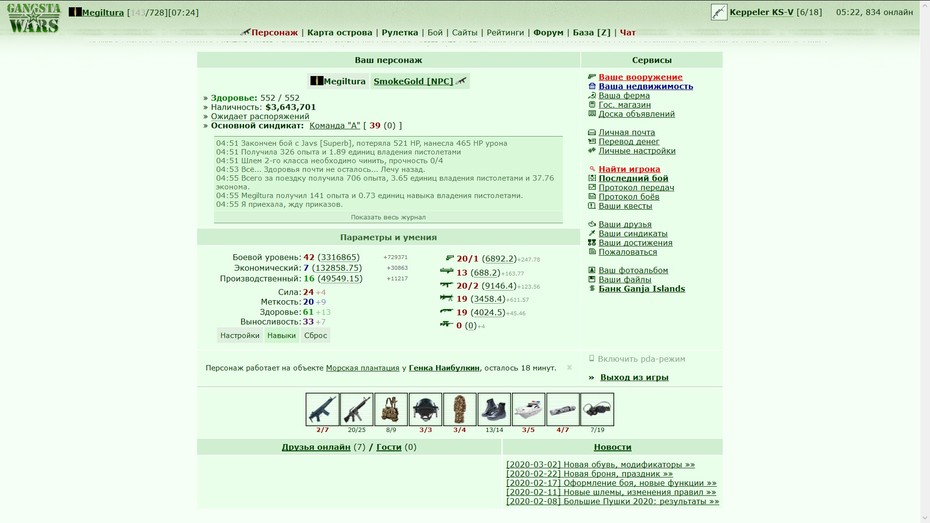Show the full journal (Показать весь журнал)
The width and height of the screenshot is (930, 523).
(388, 217)
